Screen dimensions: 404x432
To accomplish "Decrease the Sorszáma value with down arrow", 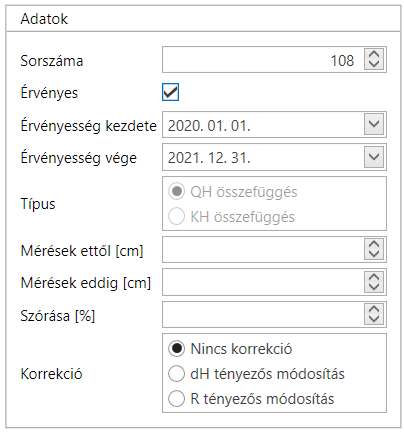I will [x=374, y=64].
